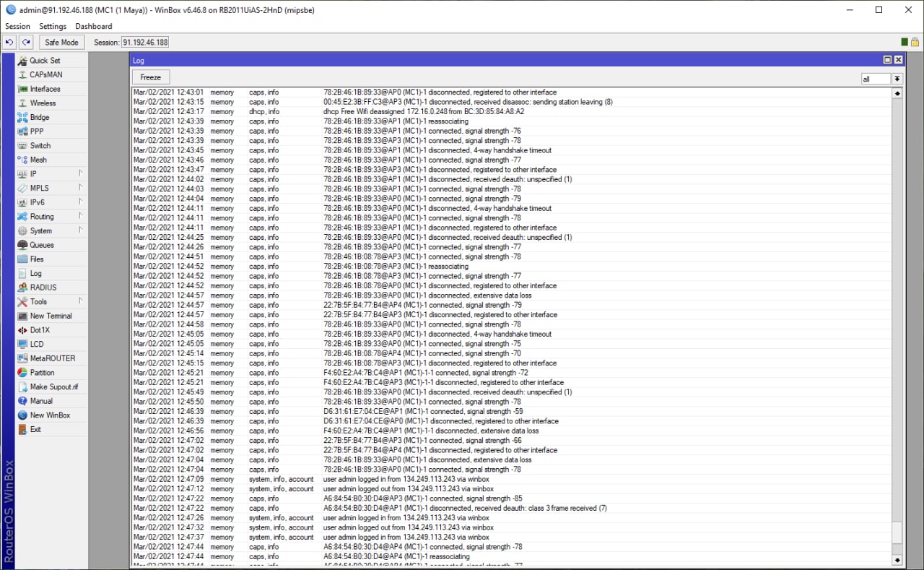Open the New Terminal icon

point(22,316)
